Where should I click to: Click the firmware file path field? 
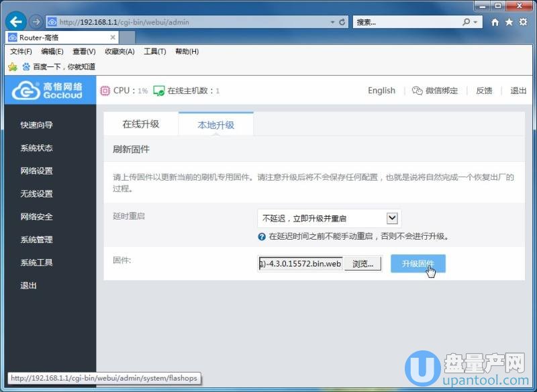coord(300,264)
